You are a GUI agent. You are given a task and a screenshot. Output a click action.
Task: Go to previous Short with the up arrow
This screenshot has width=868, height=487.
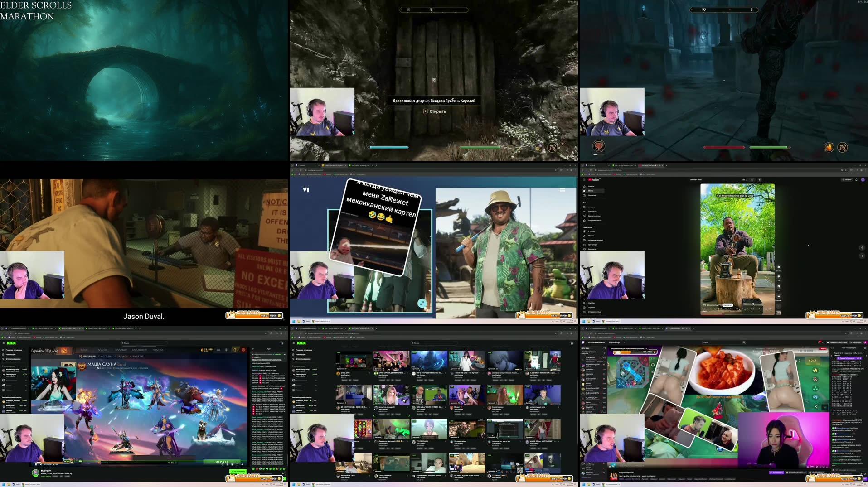(862, 247)
